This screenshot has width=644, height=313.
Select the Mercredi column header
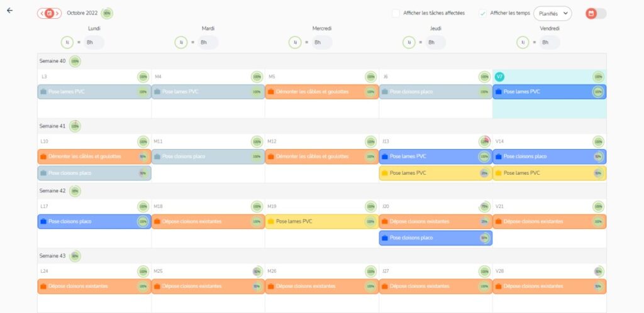(322, 28)
